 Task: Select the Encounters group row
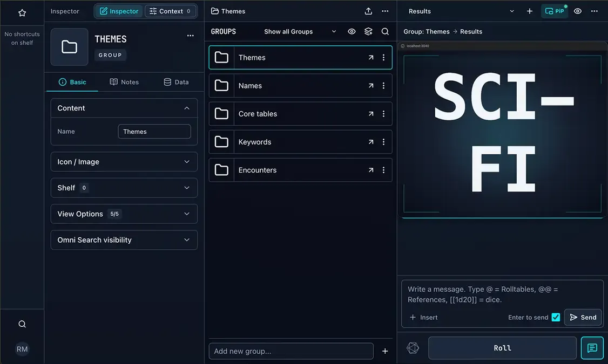click(301, 170)
